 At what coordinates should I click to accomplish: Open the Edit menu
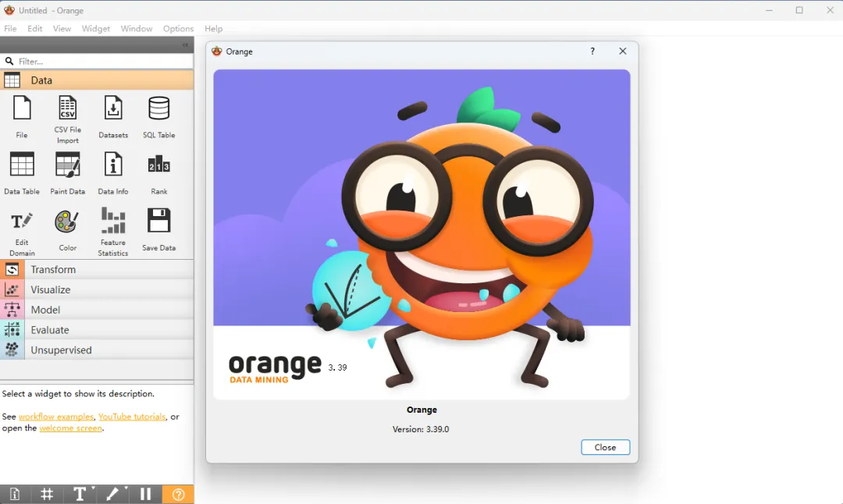click(35, 29)
